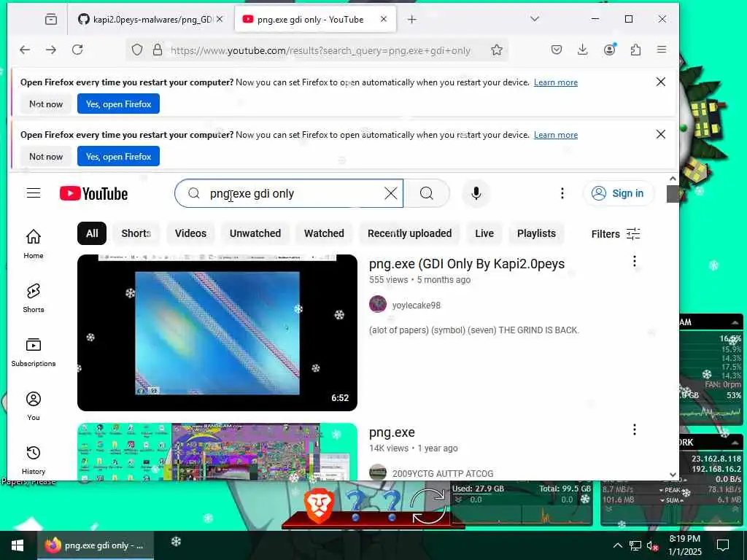Dismiss the first Firefox notification bar

pos(661,82)
